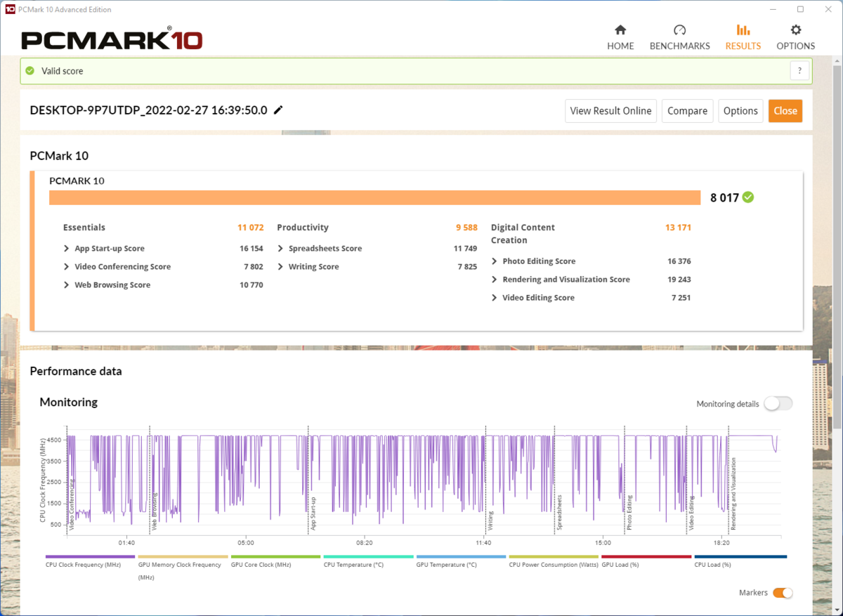This screenshot has width=843, height=616.
Task: Click the vertical scrollbar
Action: [837, 246]
